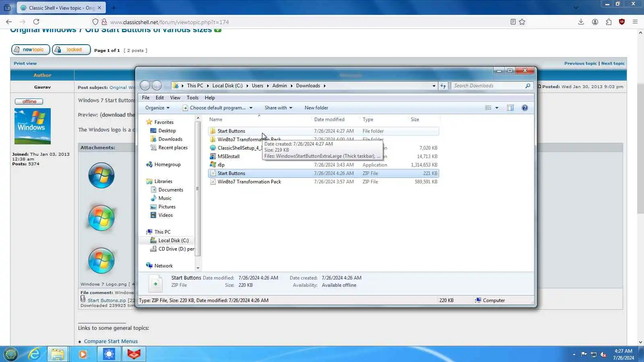This screenshot has height=362, width=644.
Task: Expand the arrow after Admin in breadcrumb
Action: click(291, 86)
